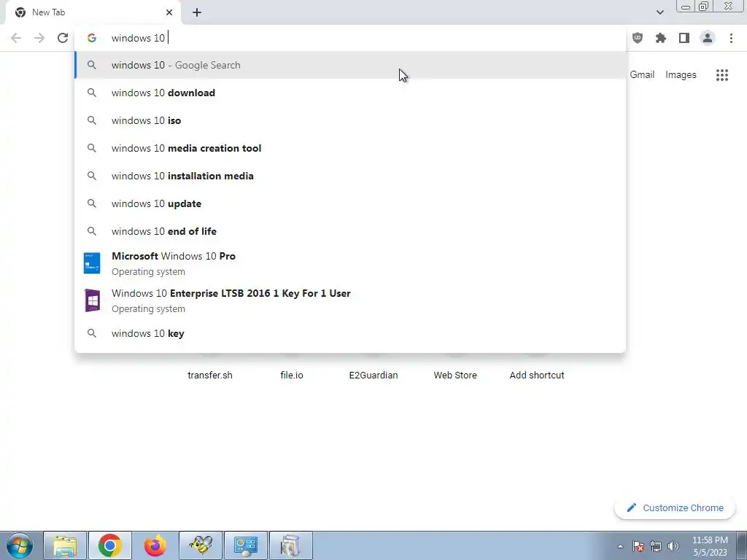Open the profile avatar menu
This screenshot has height=560, width=747.
coord(708,38)
